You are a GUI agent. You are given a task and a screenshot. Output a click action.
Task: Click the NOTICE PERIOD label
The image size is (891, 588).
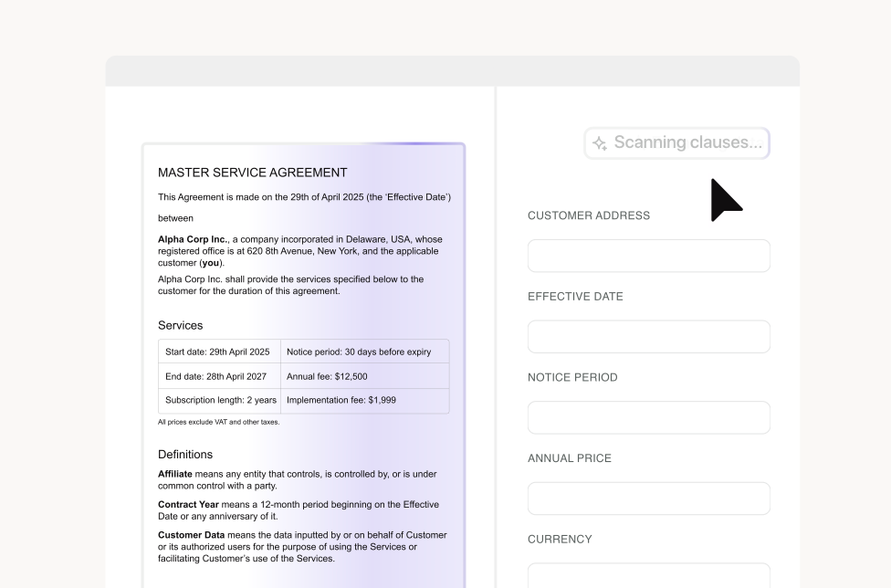(x=572, y=378)
